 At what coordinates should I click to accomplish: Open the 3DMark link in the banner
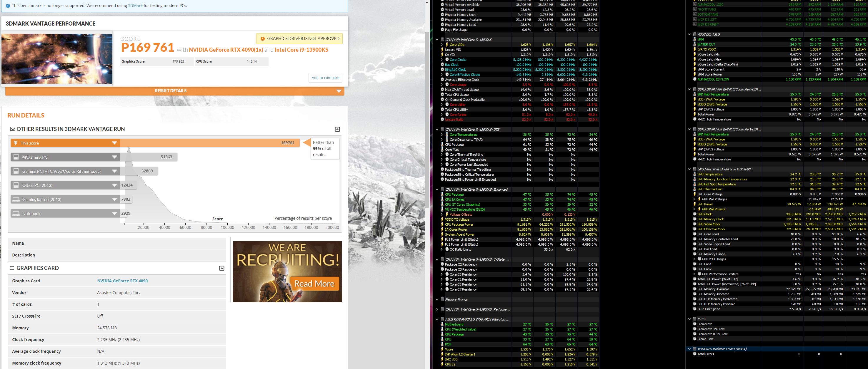tap(135, 5)
